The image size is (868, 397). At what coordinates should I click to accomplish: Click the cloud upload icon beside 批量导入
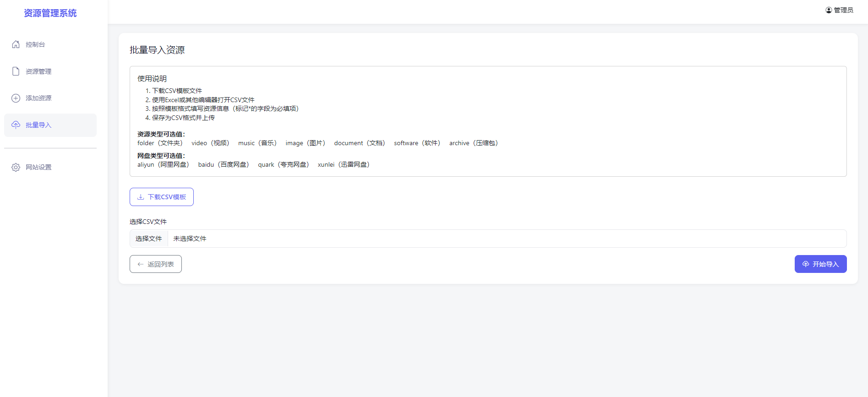point(16,125)
